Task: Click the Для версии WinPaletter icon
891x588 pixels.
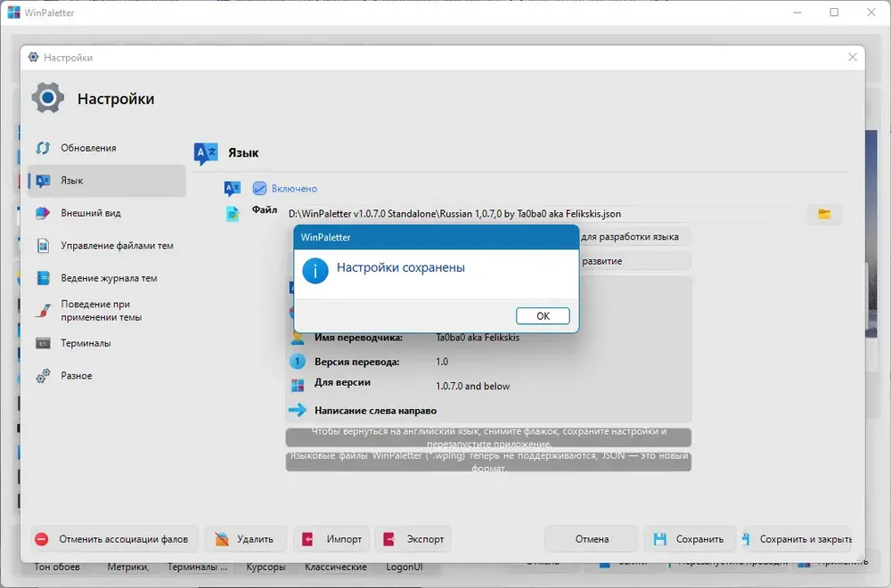Action: click(298, 386)
